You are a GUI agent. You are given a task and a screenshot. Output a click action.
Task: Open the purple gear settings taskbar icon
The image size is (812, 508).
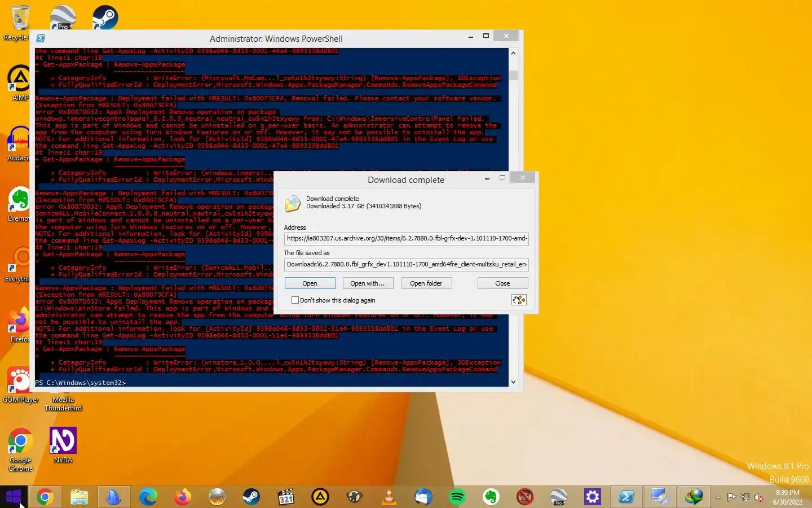593,497
